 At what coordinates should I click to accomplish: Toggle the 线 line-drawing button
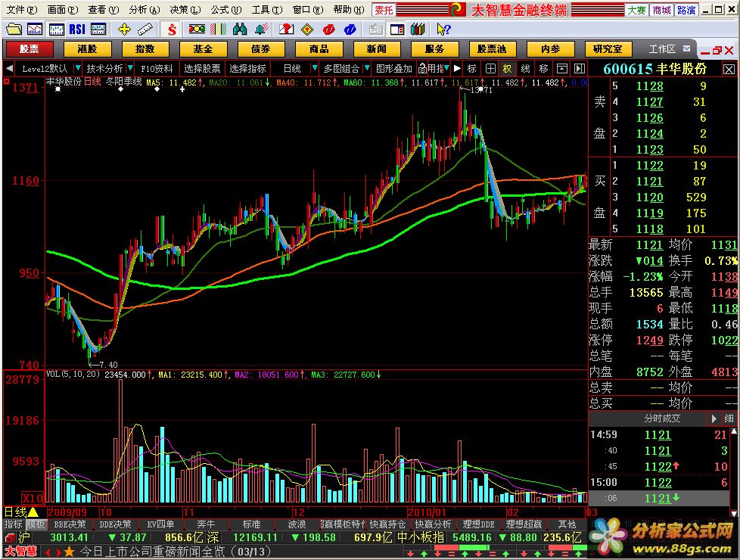[x=526, y=68]
